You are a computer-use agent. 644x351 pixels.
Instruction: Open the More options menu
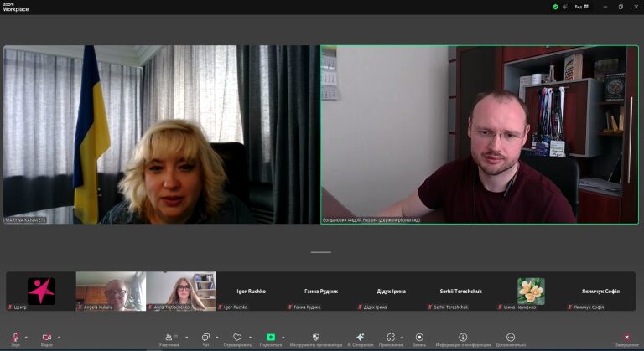point(510,337)
